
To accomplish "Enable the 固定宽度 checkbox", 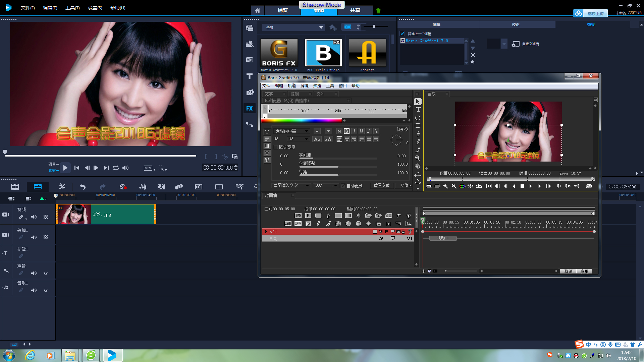I will click(276, 147).
